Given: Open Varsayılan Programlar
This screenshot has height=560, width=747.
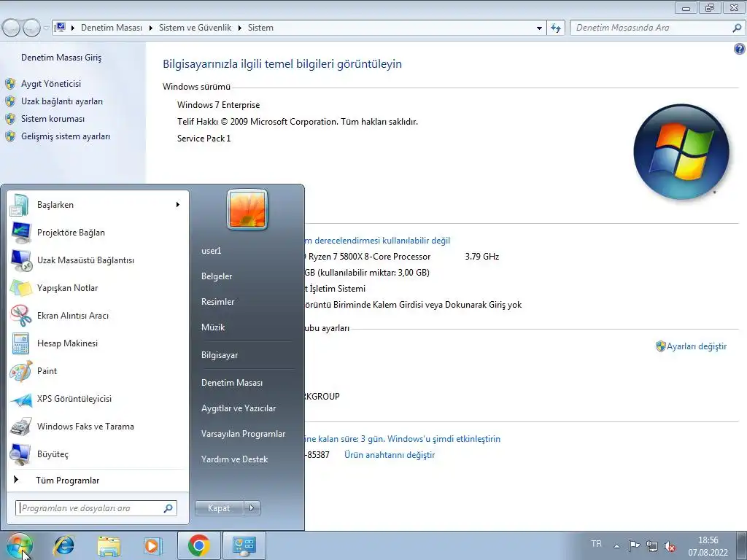Looking at the screenshot, I should coord(244,434).
